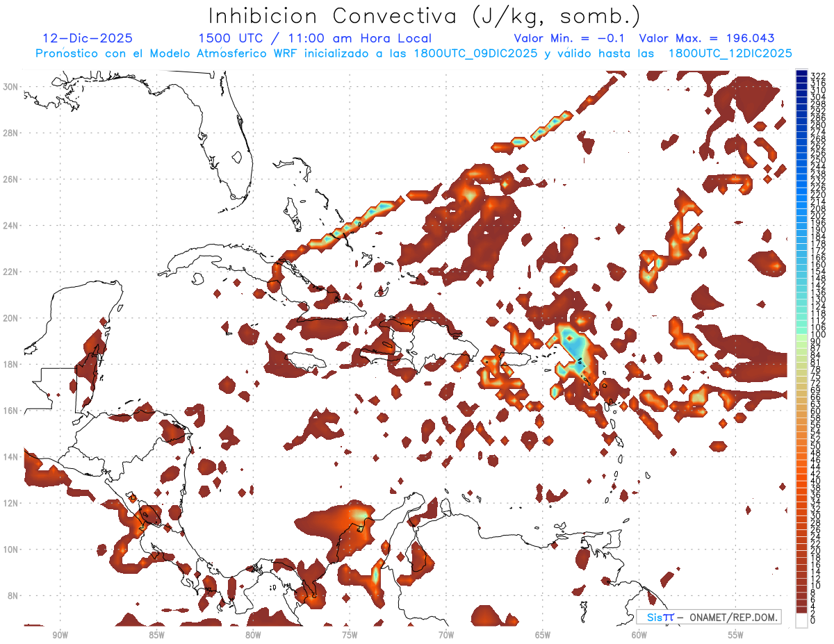Click the "196" value on the color scale
The height and width of the screenshot is (644, 834).
(817, 223)
